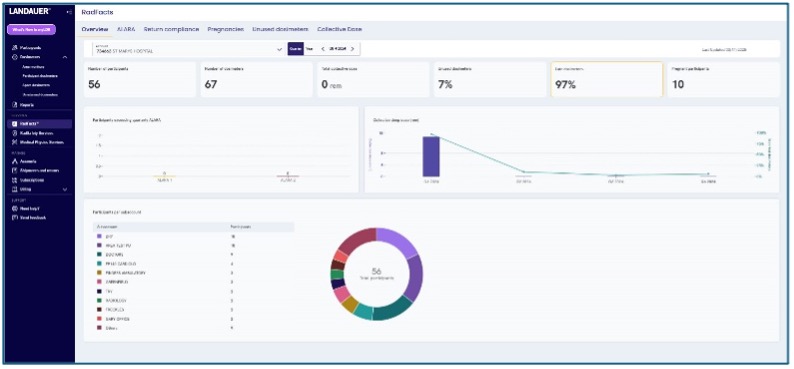The height and width of the screenshot is (369, 794).
Task: Click the Dosimeters icon in the sidebar
Action: (15, 57)
